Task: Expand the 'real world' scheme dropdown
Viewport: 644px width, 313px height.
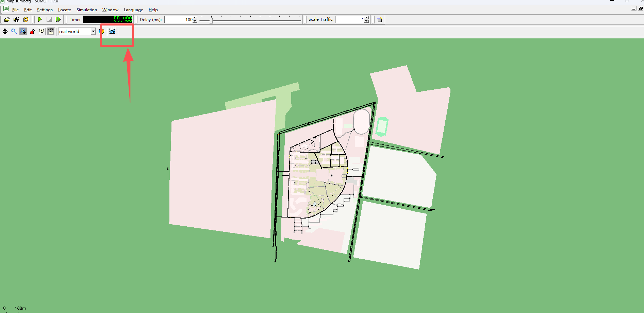Action: click(x=93, y=31)
